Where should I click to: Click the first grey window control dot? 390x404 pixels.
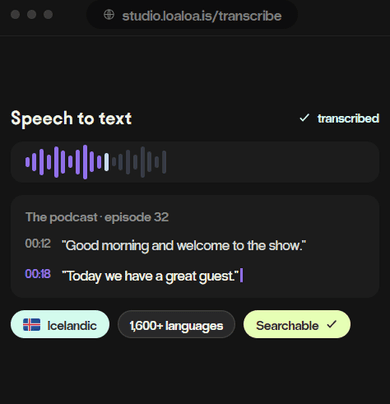(15, 15)
